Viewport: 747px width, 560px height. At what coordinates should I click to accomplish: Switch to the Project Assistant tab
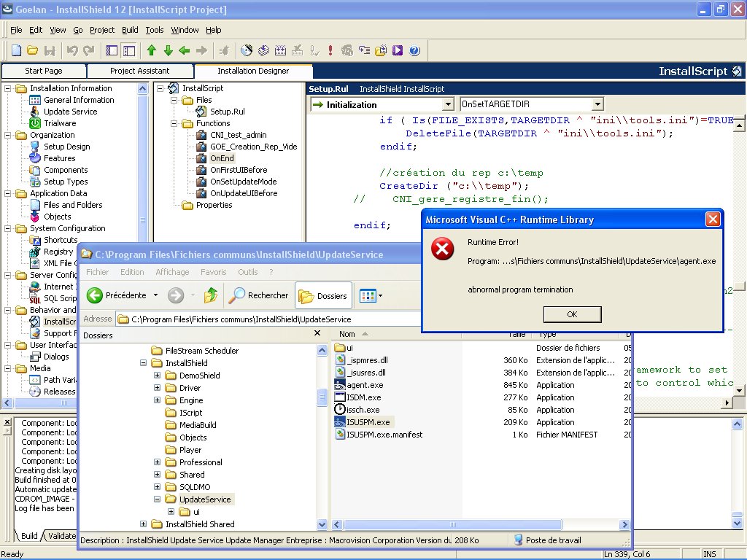(139, 71)
